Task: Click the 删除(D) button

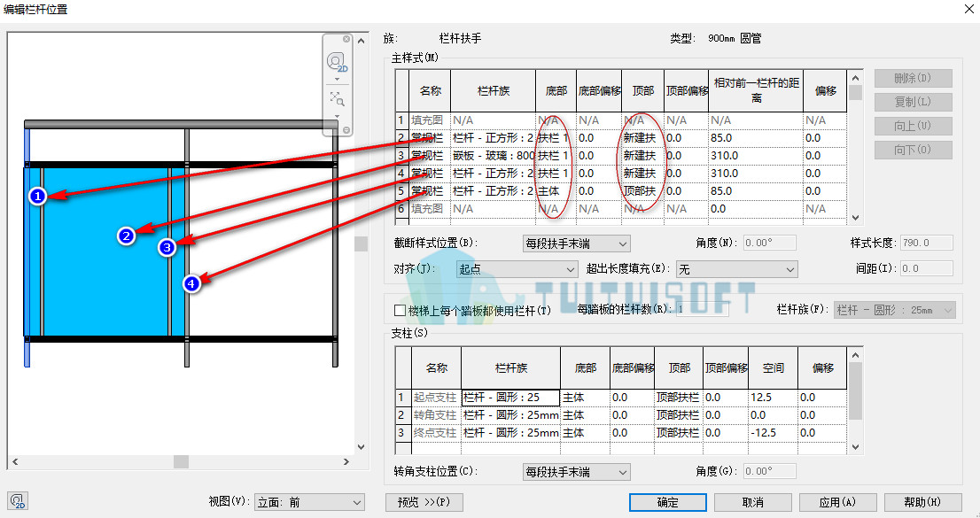Action: [914, 78]
